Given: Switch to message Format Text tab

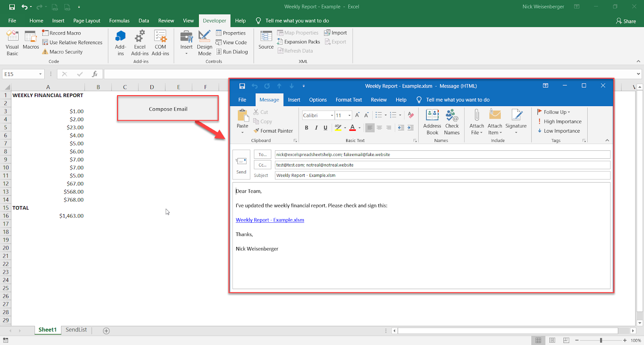Looking at the screenshot, I should tap(349, 100).
